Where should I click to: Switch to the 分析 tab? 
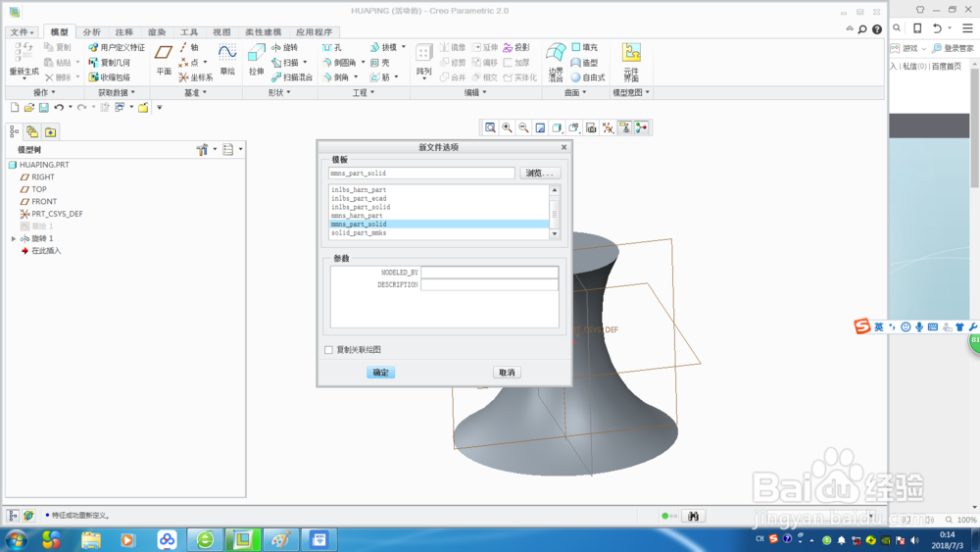(92, 32)
